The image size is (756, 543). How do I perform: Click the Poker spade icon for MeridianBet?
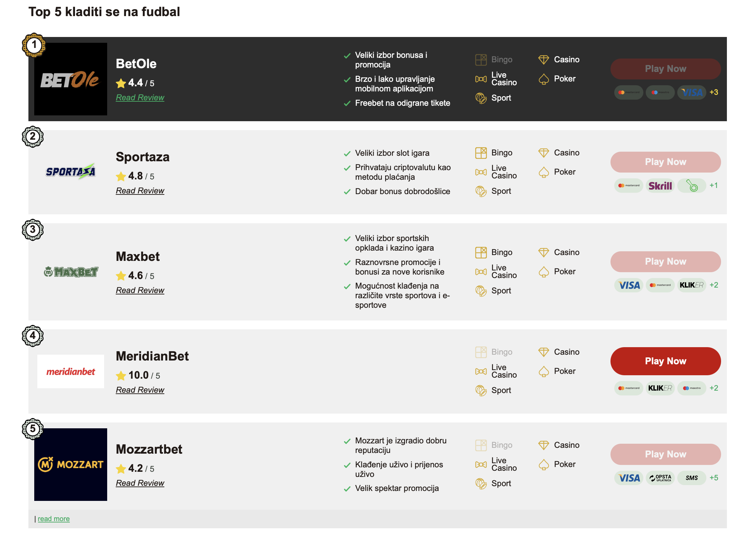[x=543, y=371]
